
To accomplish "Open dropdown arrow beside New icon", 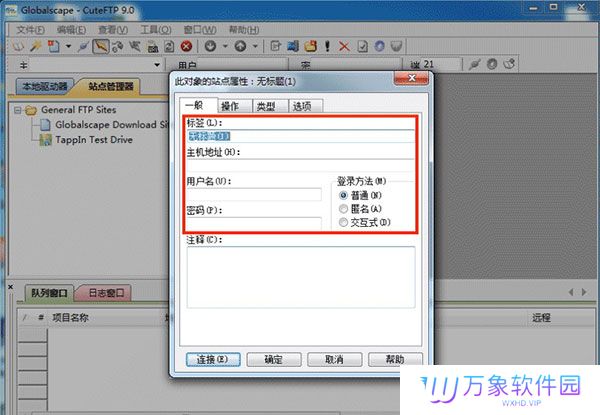I will [x=68, y=47].
